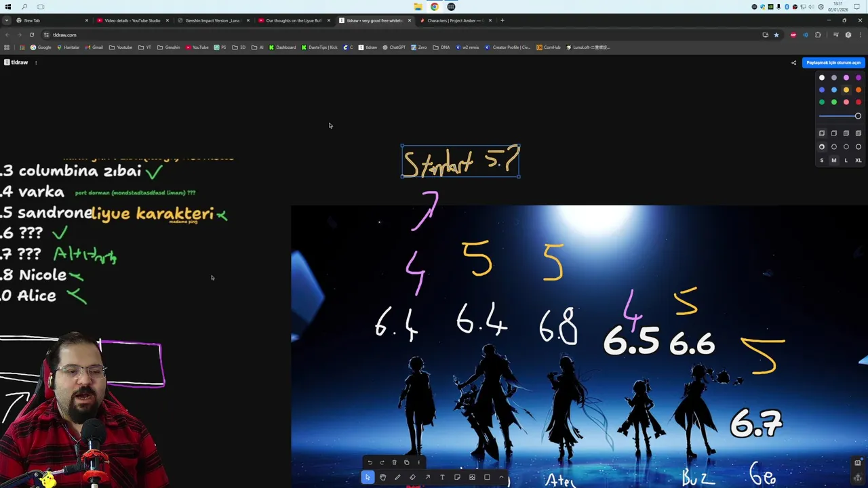Switch to Characters Project Amber tab

click(x=455, y=20)
